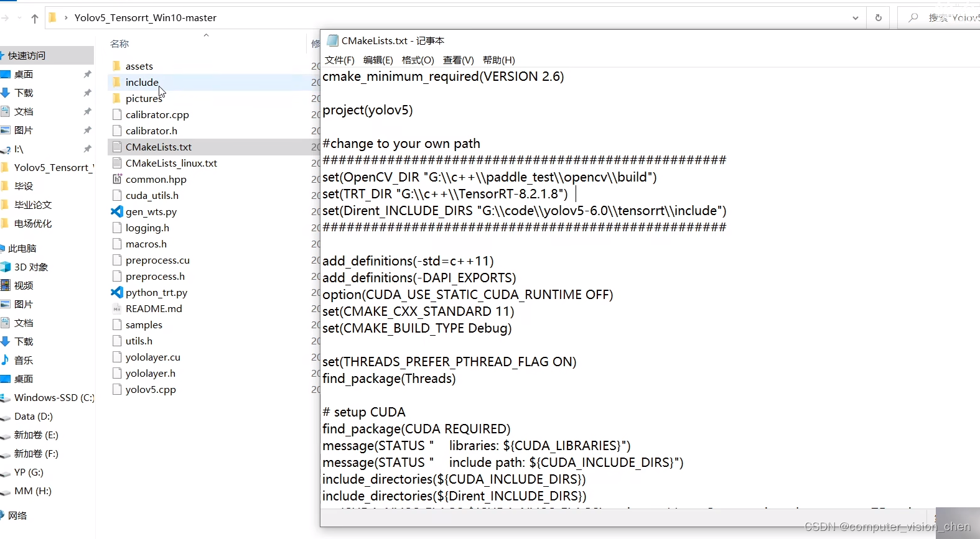The image size is (980, 539).
Task: Click the CMakeLists.txt file icon in Explorer
Action: coord(117,147)
